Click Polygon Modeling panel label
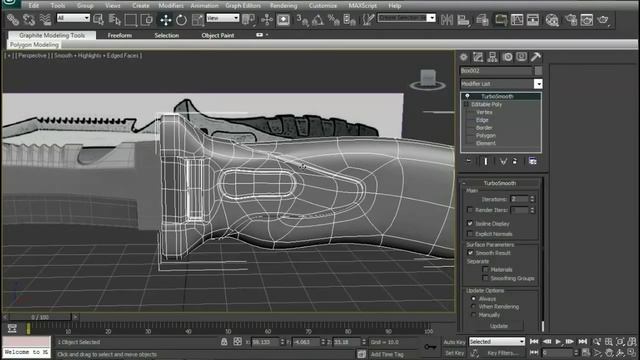 (x=34, y=45)
